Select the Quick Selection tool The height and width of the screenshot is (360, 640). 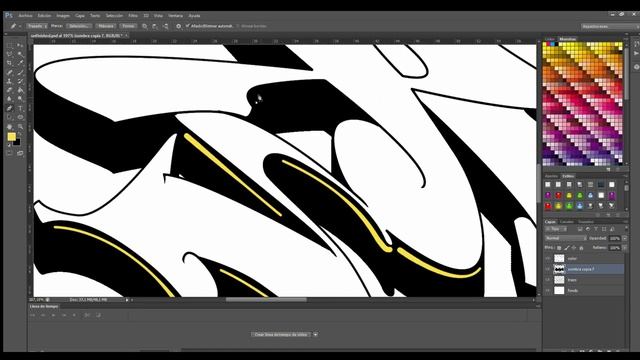(x=20, y=54)
